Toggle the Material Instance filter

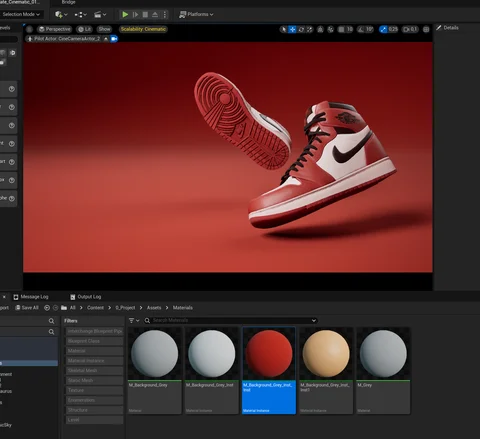point(94,361)
